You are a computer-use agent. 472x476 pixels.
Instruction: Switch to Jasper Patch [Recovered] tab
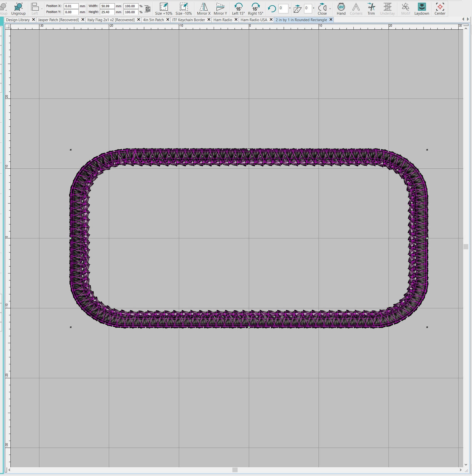point(59,20)
